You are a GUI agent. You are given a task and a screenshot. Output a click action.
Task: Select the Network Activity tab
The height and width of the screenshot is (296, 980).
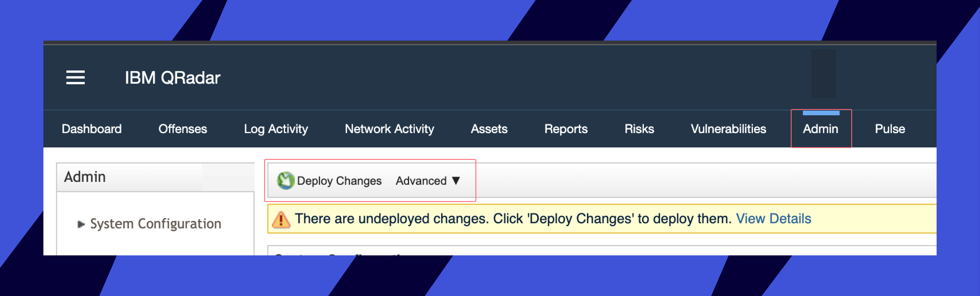click(x=389, y=129)
